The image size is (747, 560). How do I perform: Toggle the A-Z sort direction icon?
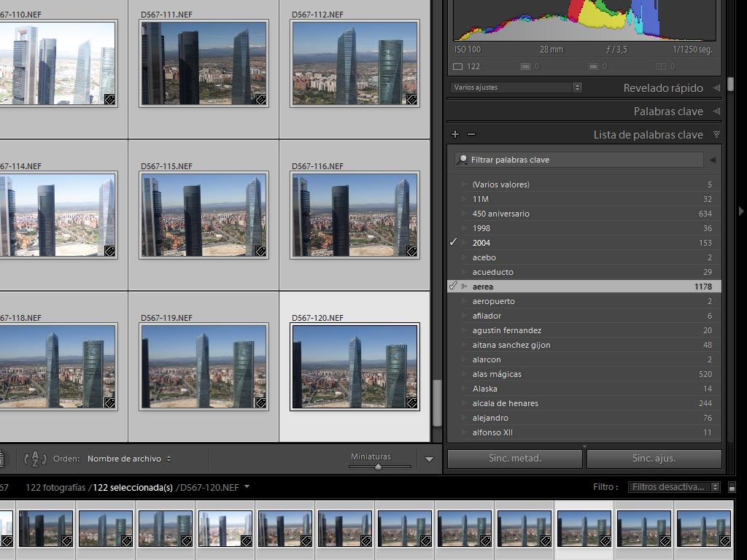click(35, 459)
